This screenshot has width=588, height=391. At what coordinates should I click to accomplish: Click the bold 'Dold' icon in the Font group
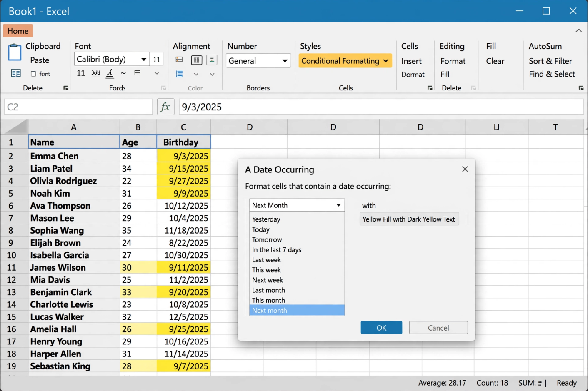[x=96, y=73]
